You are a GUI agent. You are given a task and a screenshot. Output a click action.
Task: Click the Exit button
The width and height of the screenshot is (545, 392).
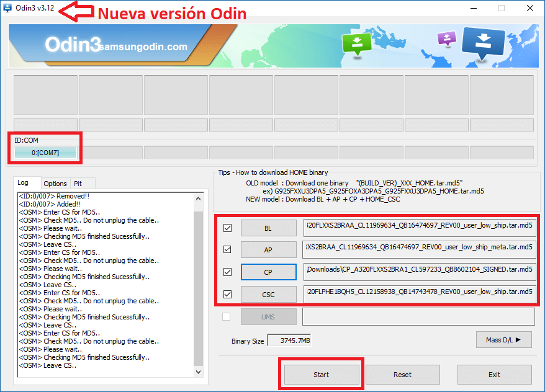tap(494, 374)
